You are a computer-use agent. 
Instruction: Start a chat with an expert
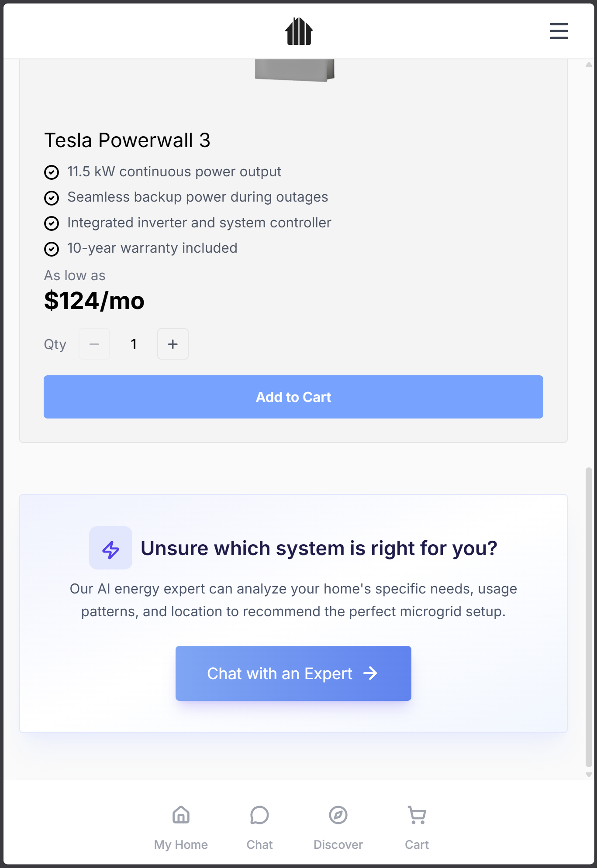point(293,673)
